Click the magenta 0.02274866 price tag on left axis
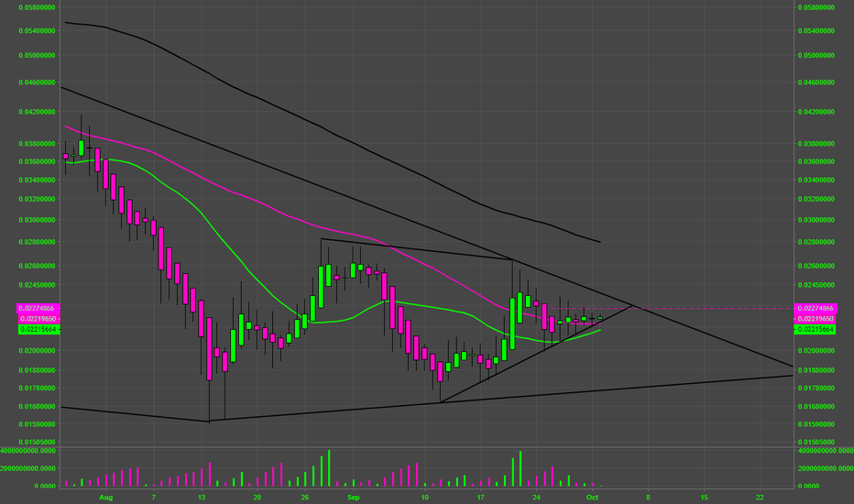The image size is (854, 504). pos(38,309)
